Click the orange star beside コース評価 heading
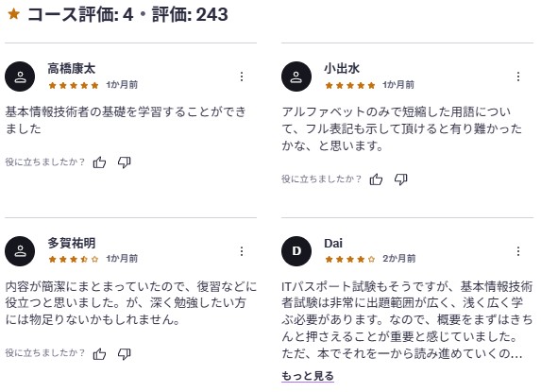The width and height of the screenshot is (541, 392). (x=14, y=14)
